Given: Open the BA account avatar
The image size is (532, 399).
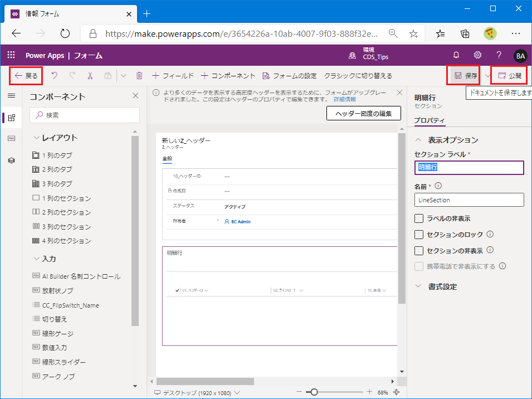Looking at the screenshot, I should point(520,56).
